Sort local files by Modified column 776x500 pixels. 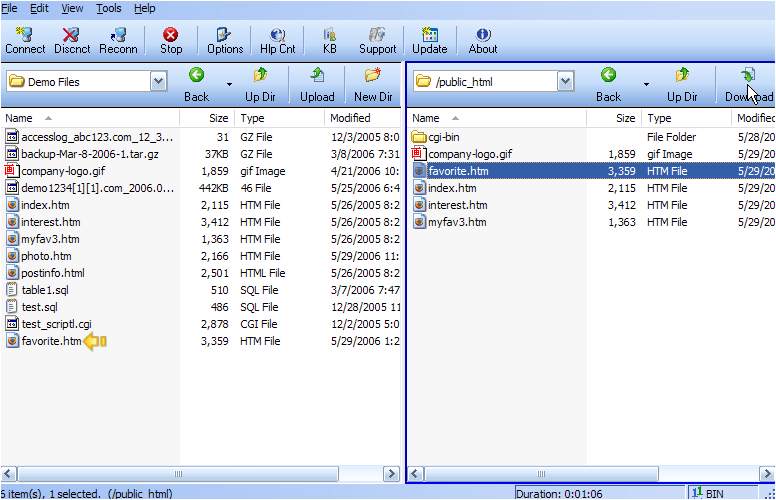click(x=363, y=118)
